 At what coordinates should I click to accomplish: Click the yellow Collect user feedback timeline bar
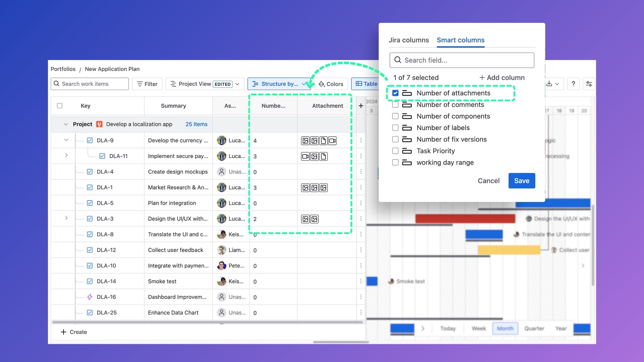click(x=509, y=250)
